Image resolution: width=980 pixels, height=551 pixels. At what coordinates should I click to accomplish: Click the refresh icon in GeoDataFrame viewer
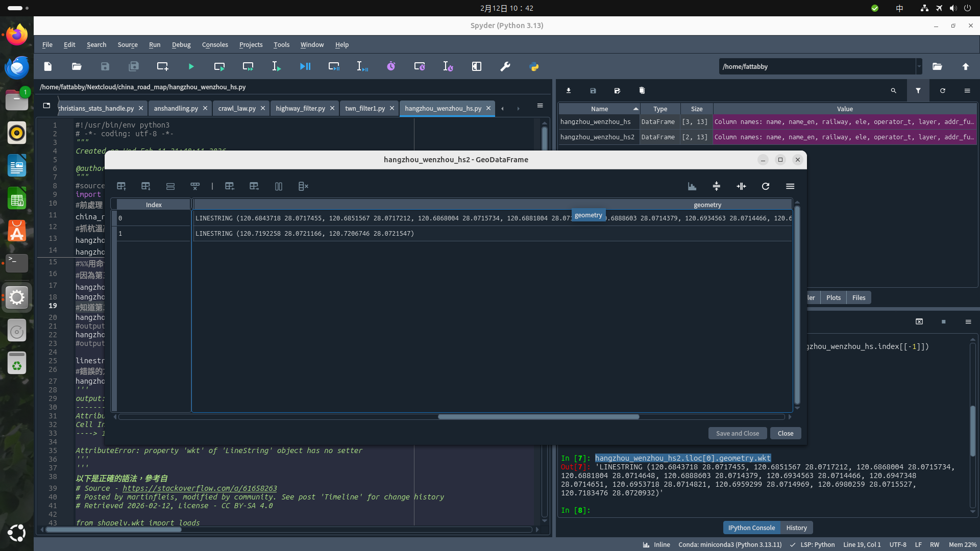point(766,186)
